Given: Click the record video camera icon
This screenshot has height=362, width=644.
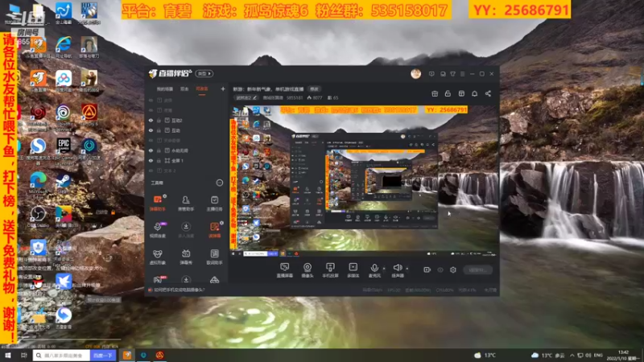Looking at the screenshot, I should 427,269.
